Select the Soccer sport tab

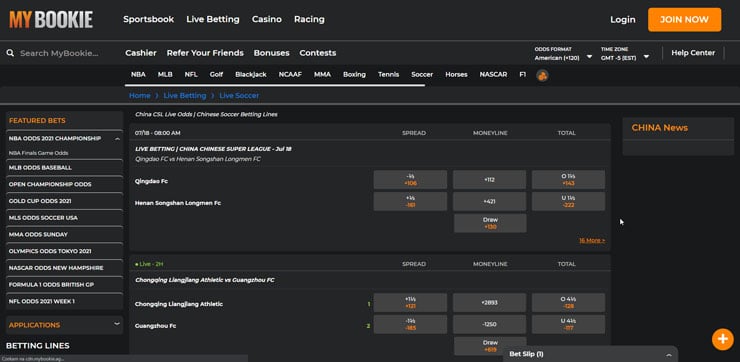tap(422, 75)
